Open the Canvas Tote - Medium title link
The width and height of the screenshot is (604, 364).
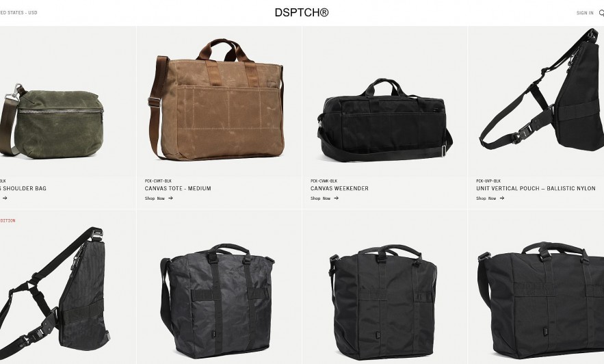pyautogui.click(x=178, y=188)
